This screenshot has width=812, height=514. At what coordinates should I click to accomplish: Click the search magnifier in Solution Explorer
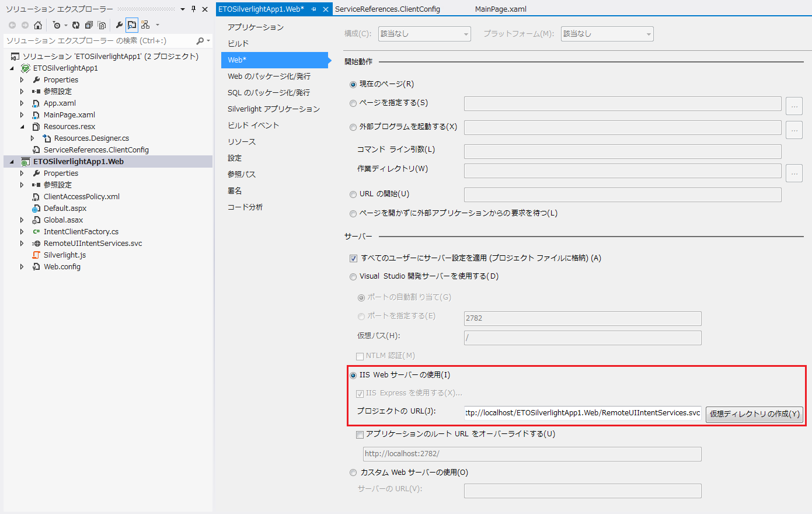tap(200, 41)
